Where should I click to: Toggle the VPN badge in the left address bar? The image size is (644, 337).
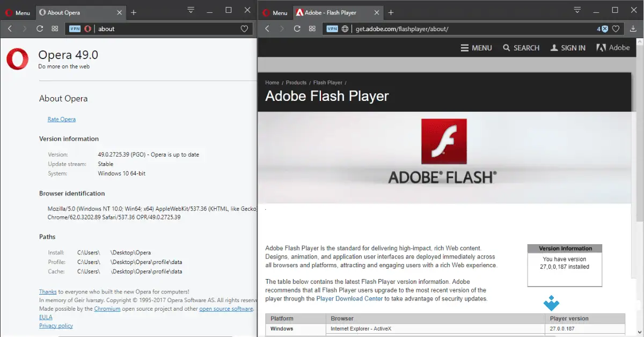[75, 28]
